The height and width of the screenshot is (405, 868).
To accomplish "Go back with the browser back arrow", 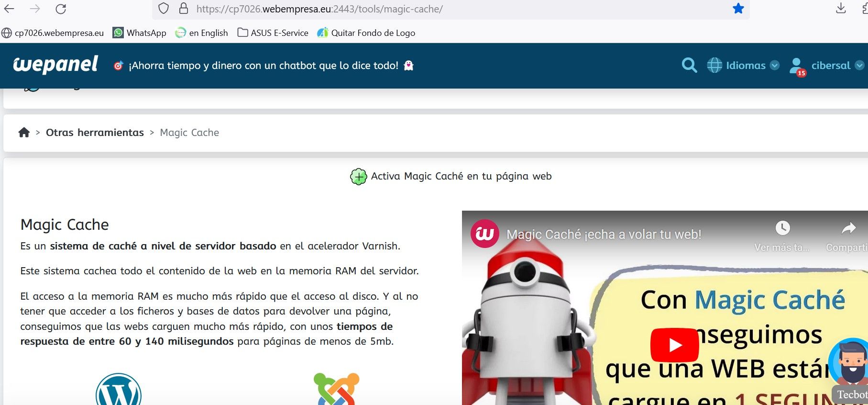I will (x=9, y=9).
